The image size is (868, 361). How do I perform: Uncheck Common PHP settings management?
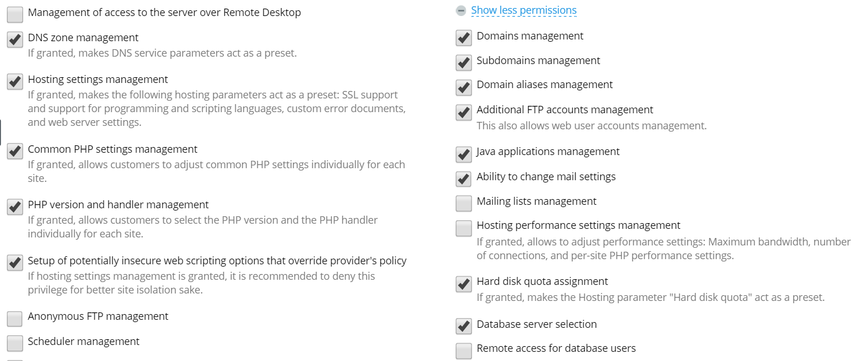tap(15, 151)
